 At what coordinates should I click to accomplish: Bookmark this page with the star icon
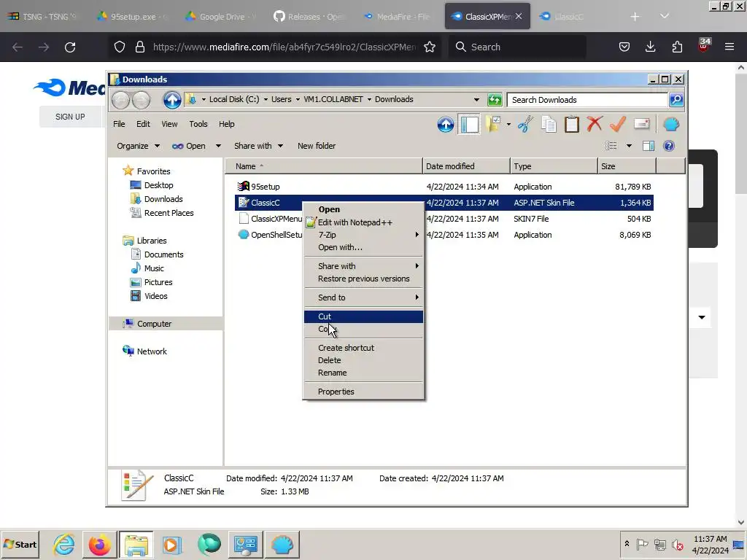(x=429, y=47)
